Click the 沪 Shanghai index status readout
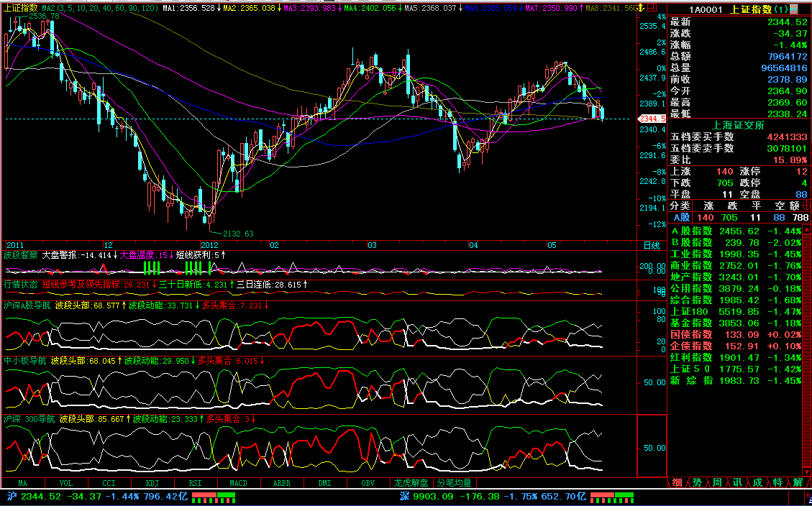This screenshot has width=812, height=506. point(96,497)
